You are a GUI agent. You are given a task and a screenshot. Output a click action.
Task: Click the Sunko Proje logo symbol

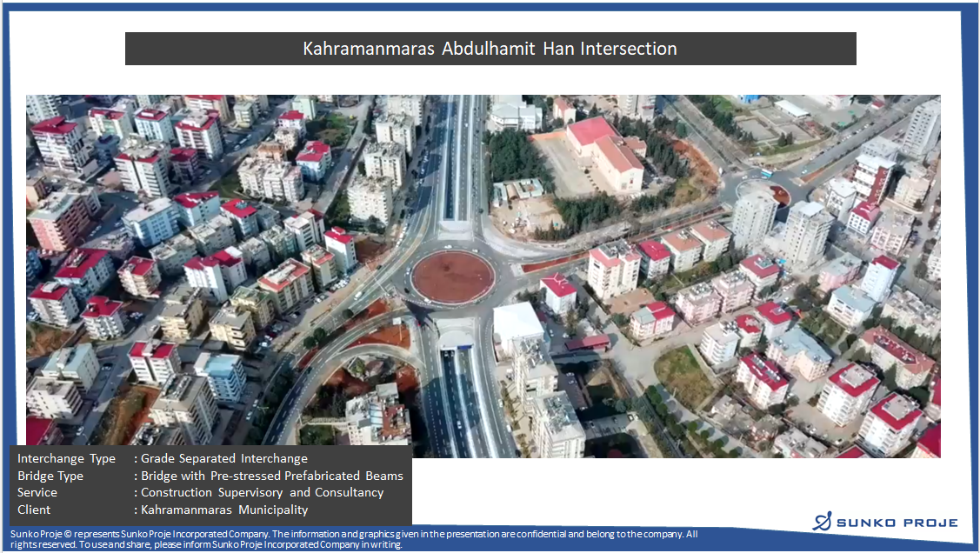[x=822, y=521]
